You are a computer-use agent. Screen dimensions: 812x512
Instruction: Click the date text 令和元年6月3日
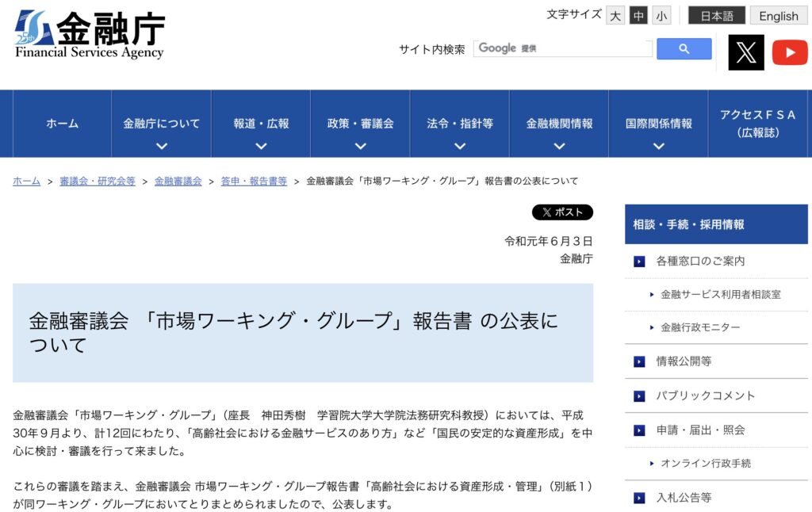549,241
